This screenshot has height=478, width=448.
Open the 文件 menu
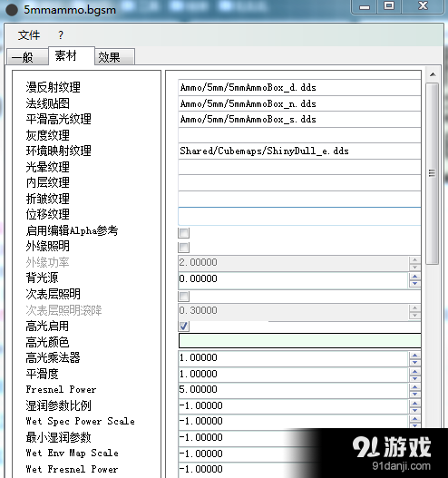[x=29, y=35]
